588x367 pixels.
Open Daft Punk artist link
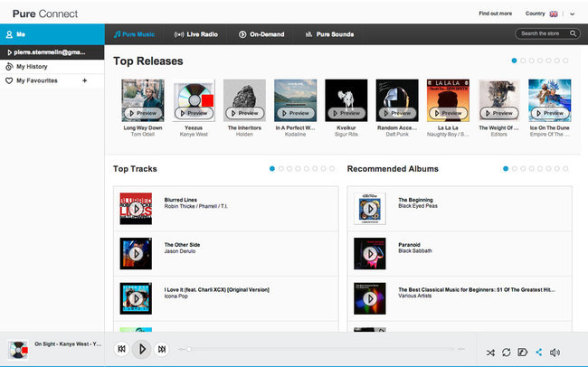397,134
